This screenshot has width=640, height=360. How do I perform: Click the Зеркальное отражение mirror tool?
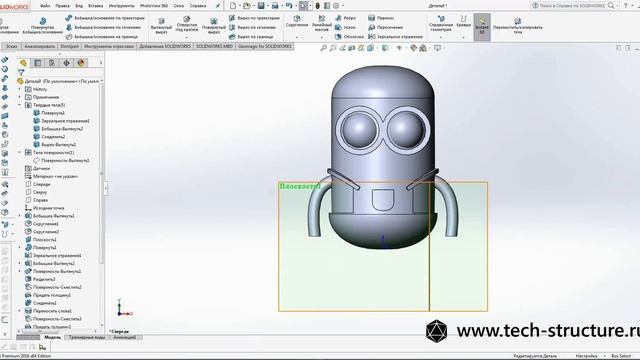click(x=395, y=37)
